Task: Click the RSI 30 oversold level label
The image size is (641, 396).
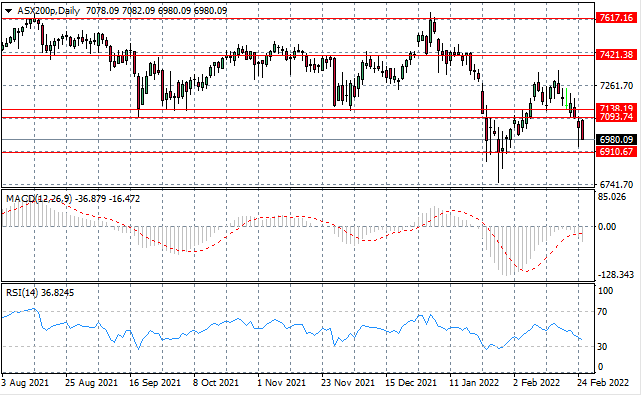Action: (602, 347)
